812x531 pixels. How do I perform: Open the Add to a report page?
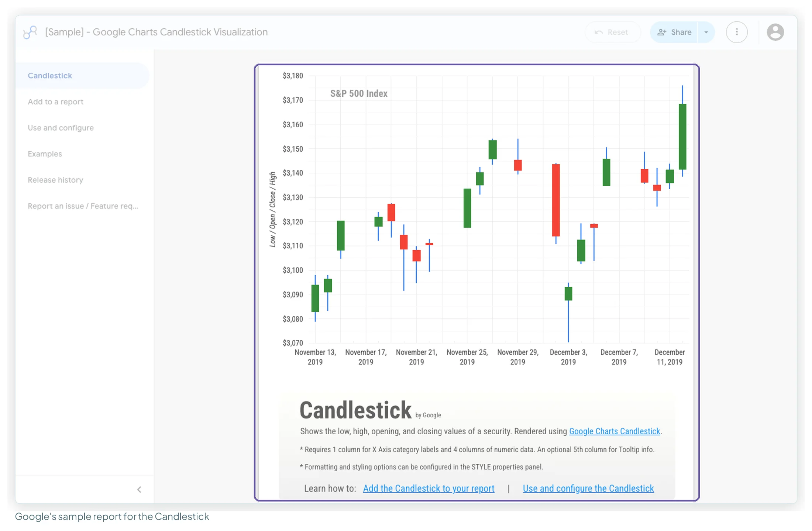click(55, 101)
